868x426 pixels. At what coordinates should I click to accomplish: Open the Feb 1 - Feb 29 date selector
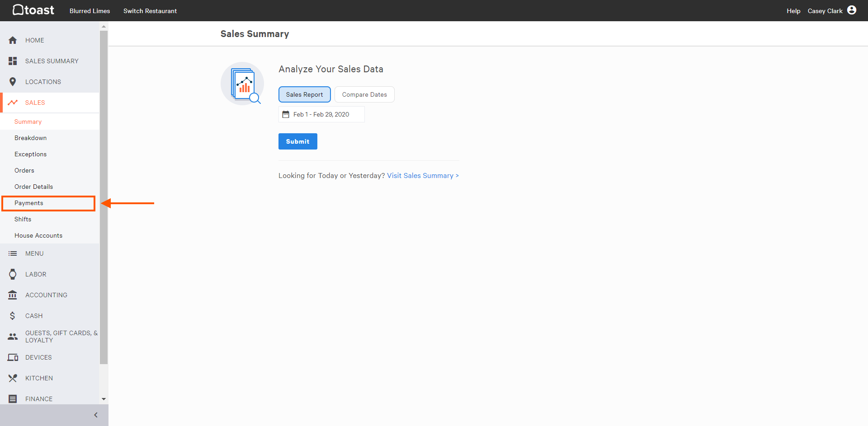tap(321, 114)
